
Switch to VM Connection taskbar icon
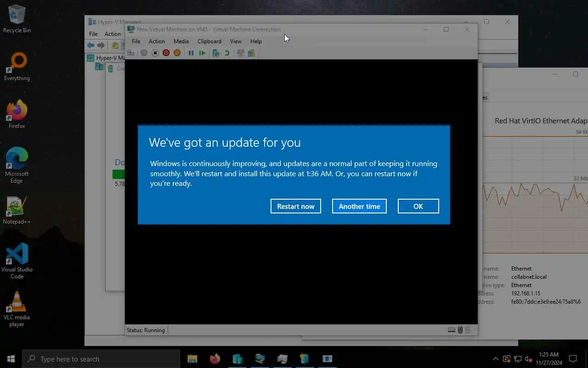pos(260,359)
